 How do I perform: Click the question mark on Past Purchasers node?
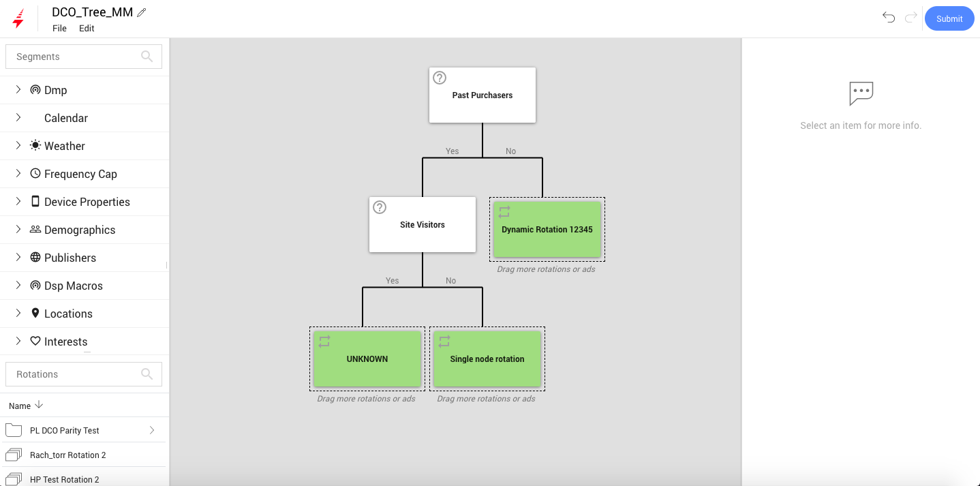[440, 77]
